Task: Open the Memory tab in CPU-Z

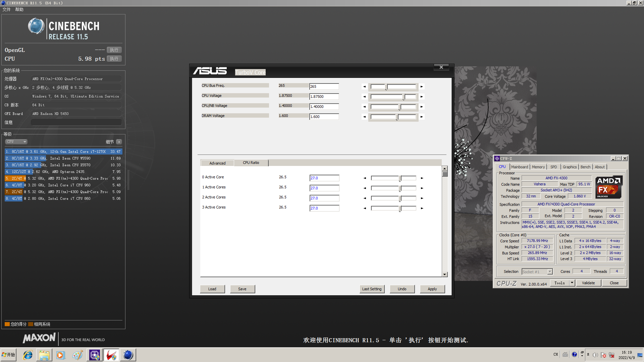Action: [x=538, y=167]
